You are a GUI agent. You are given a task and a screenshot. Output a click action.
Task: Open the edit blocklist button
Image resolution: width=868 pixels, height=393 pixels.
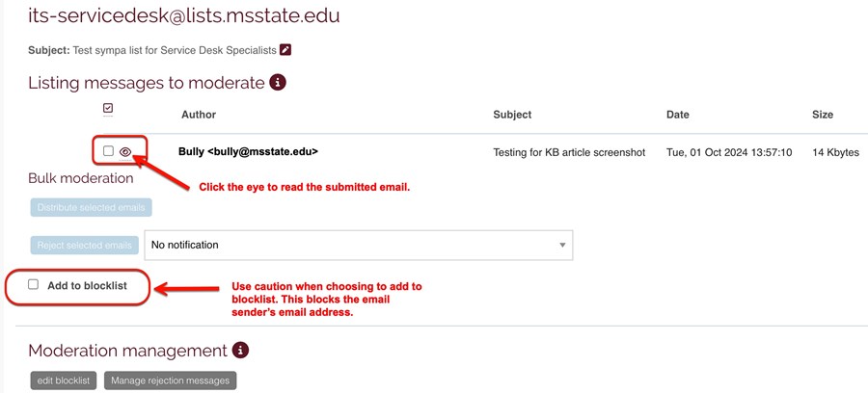pos(64,380)
